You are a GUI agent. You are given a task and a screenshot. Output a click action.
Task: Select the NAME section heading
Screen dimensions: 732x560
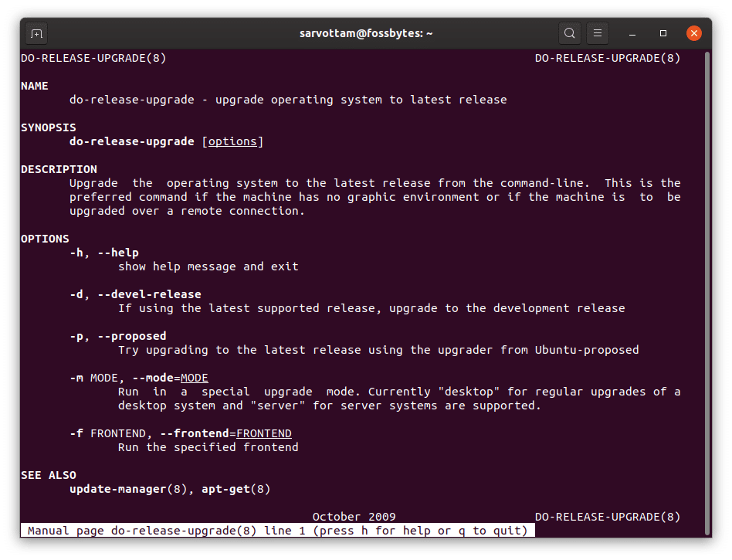click(x=35, y=85)
